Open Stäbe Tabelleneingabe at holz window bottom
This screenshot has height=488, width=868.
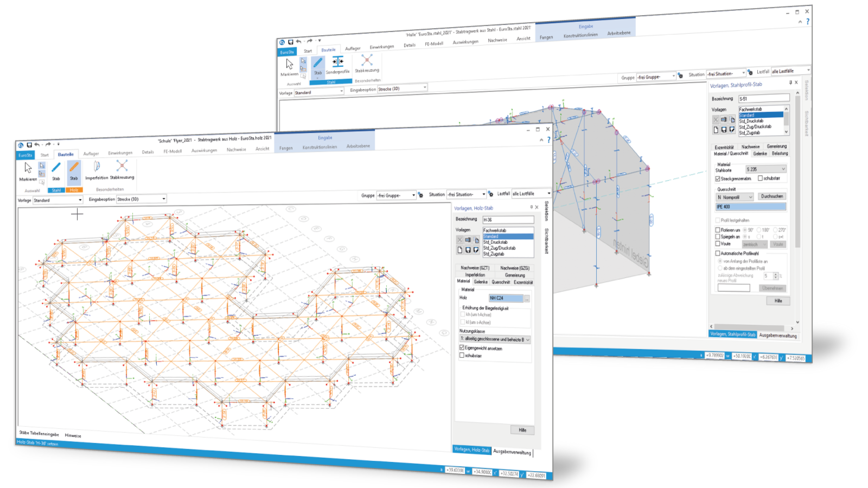39,433
